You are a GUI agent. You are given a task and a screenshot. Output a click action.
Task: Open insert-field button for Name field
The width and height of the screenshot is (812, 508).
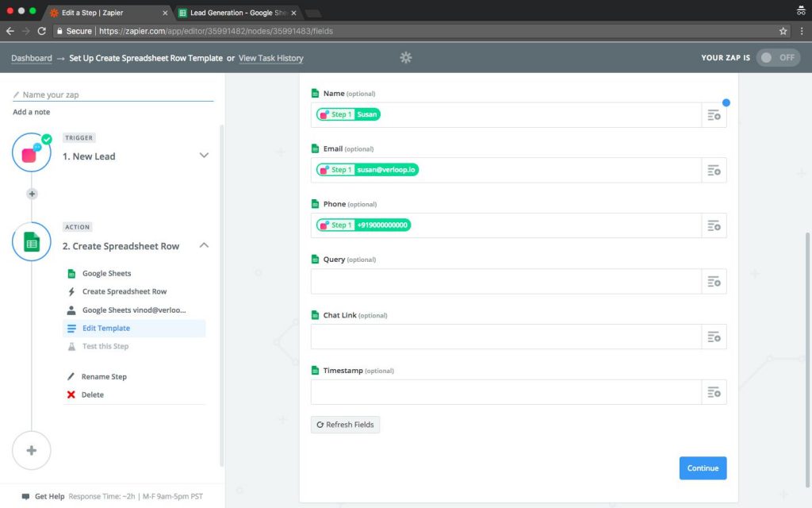714,115
